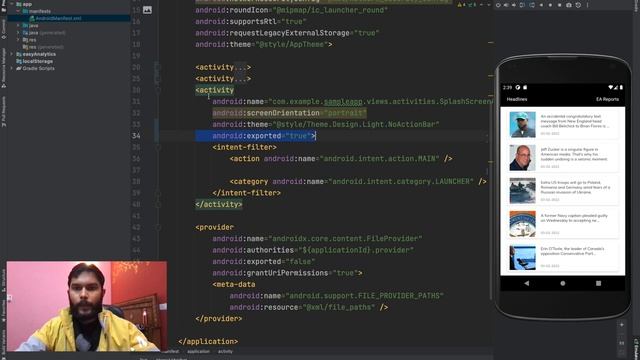This screenshot has width=640, height=360.
Task: Tap EA Reports in the app header
Action: tap(607, 99)
